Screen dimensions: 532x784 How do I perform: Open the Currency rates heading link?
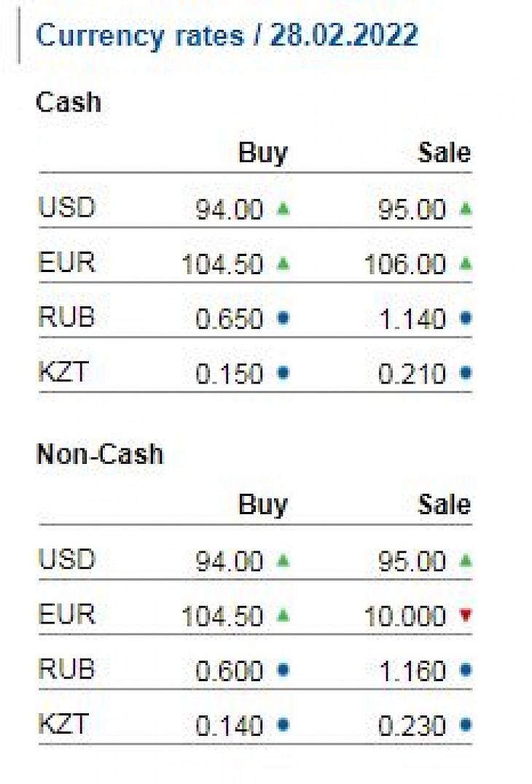227,36
